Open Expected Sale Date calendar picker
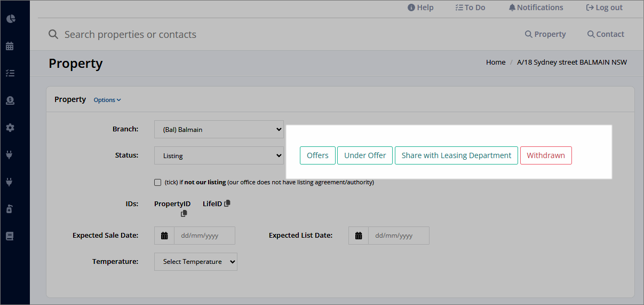 164,236
